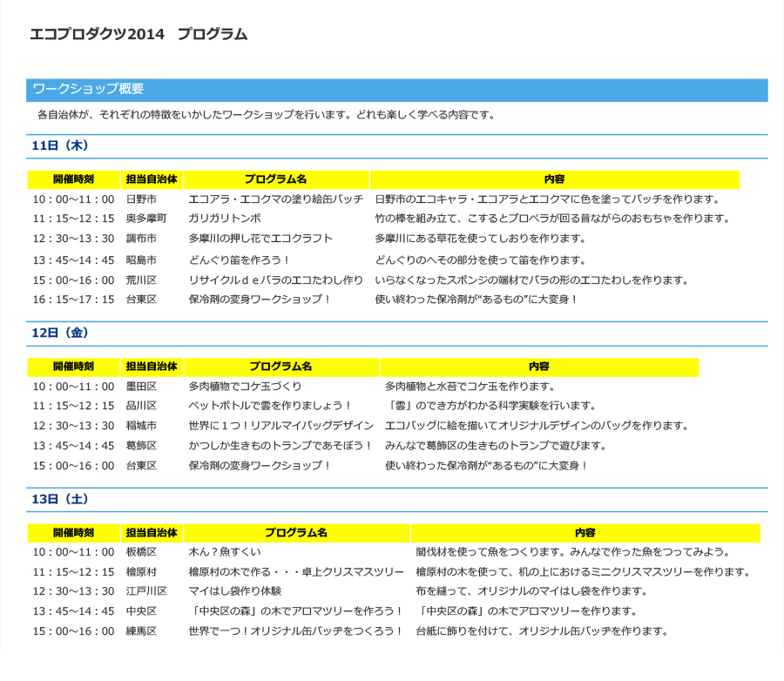Select the ガリガリトンボ program name

[225, 219]
